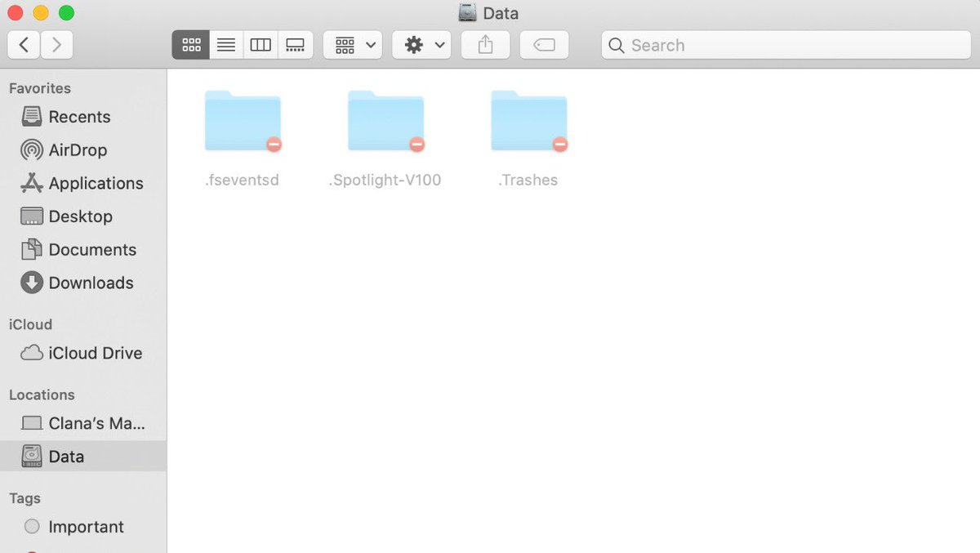This screenshot has width=980, height=553.
Task: Switch to gallery view in the toolbar
Action: (x=295, y=44)
